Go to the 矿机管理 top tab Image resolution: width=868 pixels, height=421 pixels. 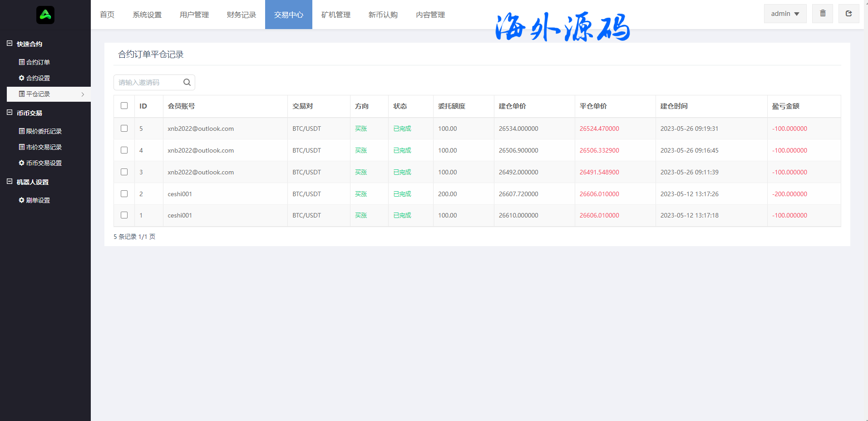tap(335, 15)
